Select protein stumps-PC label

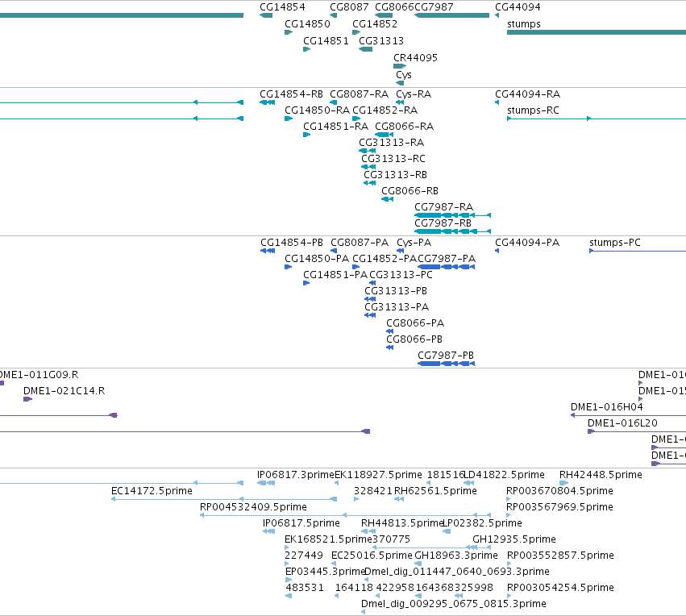click(x=615, y=243)
